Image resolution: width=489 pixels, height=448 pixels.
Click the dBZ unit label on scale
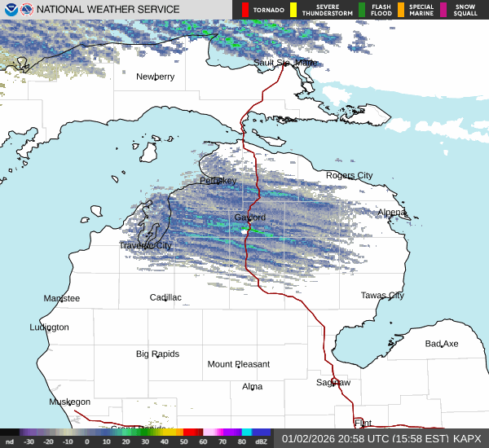(x=262, y=441)
